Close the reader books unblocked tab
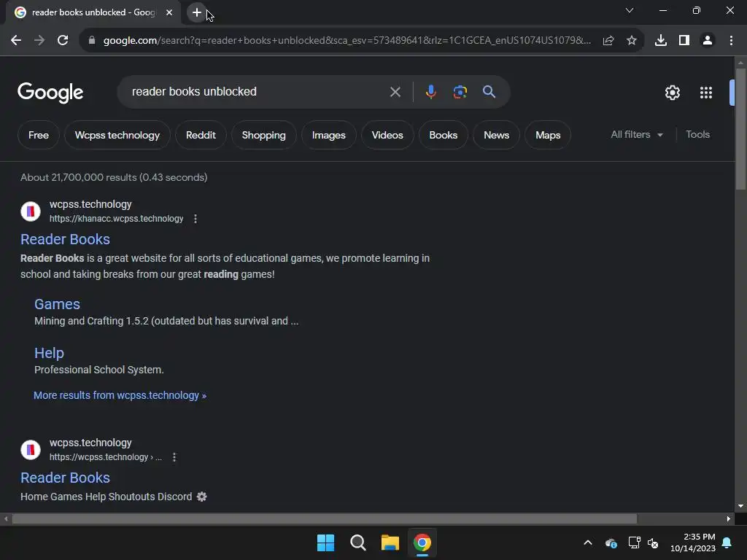The width and height of the screenshot is (747, 560). pyautogui.click(x=169, y=12)
